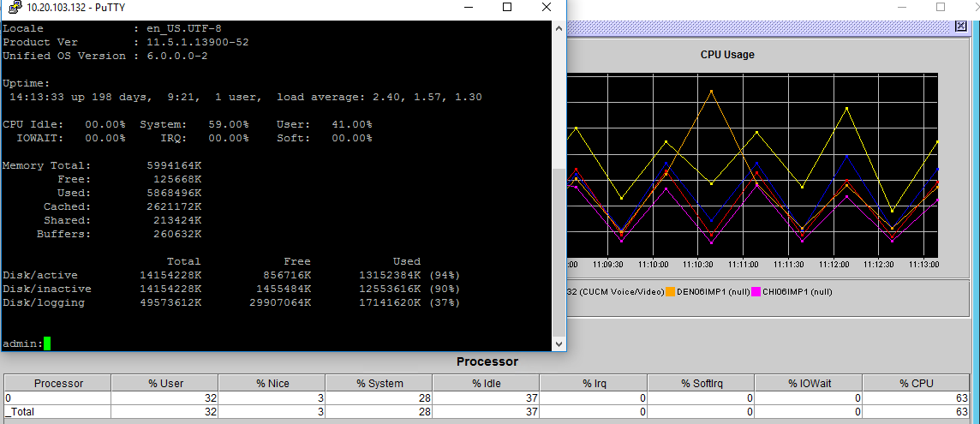Close the PuTTY window
The width and height of the screenshot is (980, 424).
[546, 8]
